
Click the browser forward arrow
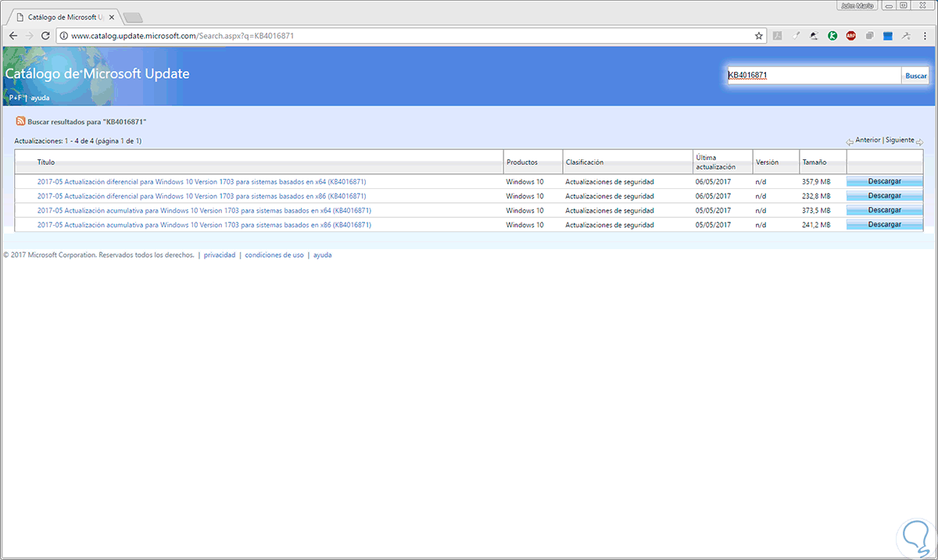30,36
